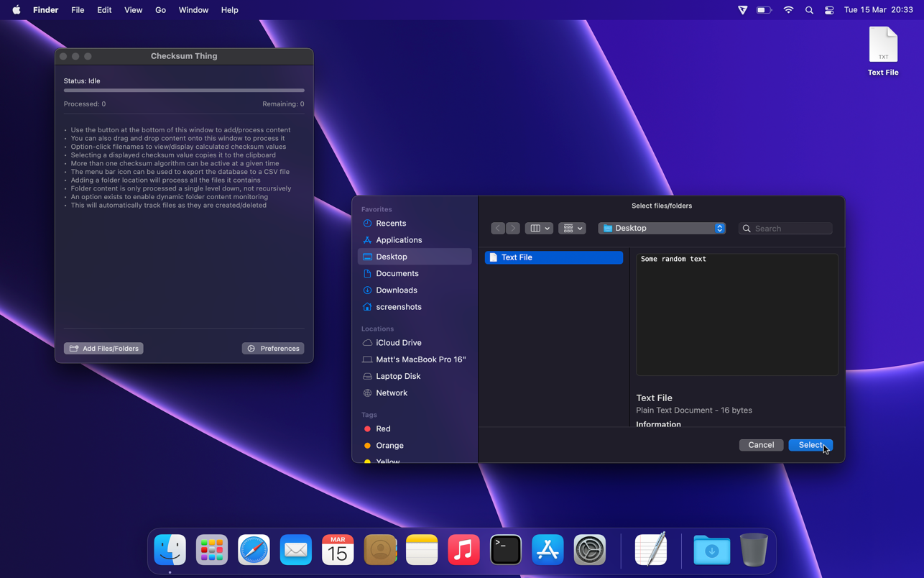924x578 pixels.
Task: Click the Checksum Thing menu bar icon
Action: point(743,10)
